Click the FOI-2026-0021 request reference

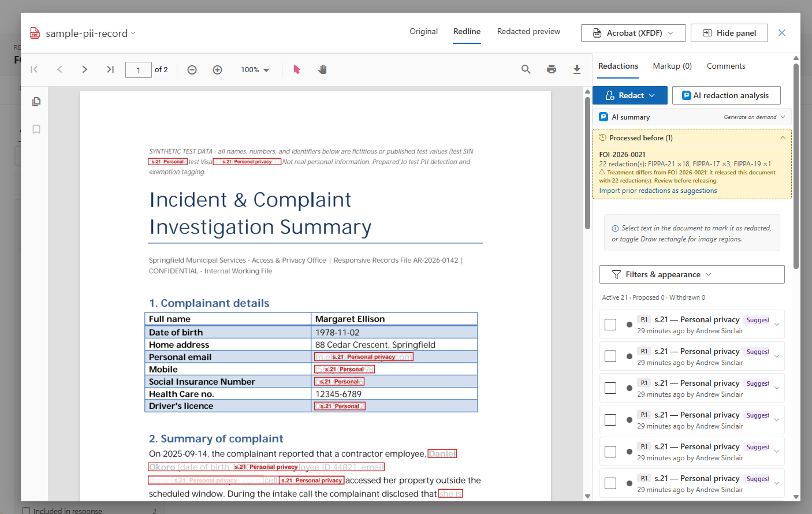[x=622, y=155]
